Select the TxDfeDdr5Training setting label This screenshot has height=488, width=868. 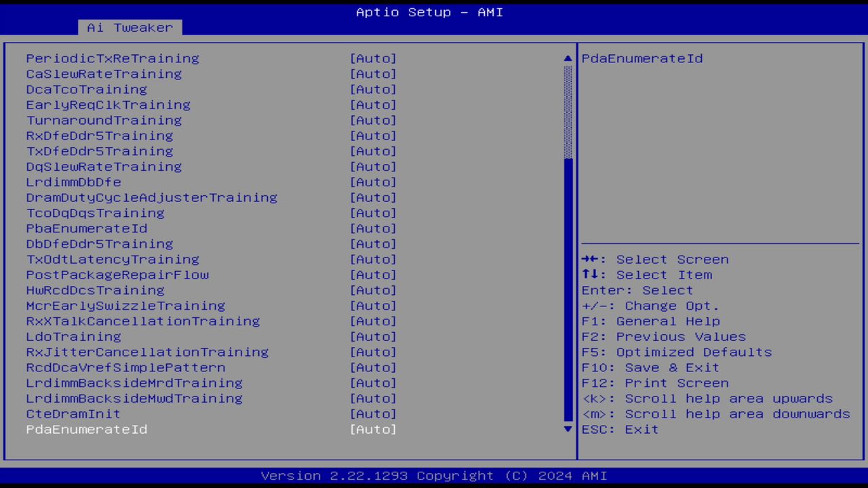point(100,151)
